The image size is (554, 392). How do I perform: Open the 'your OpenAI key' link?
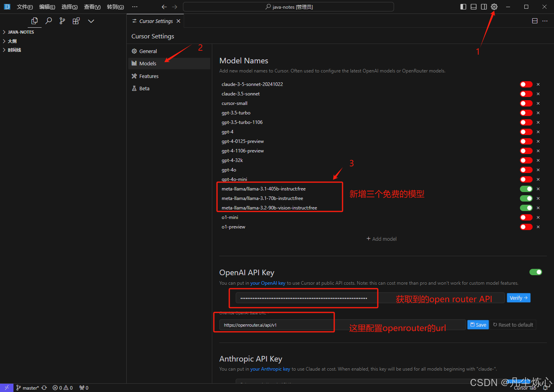[x=268, y=283]
